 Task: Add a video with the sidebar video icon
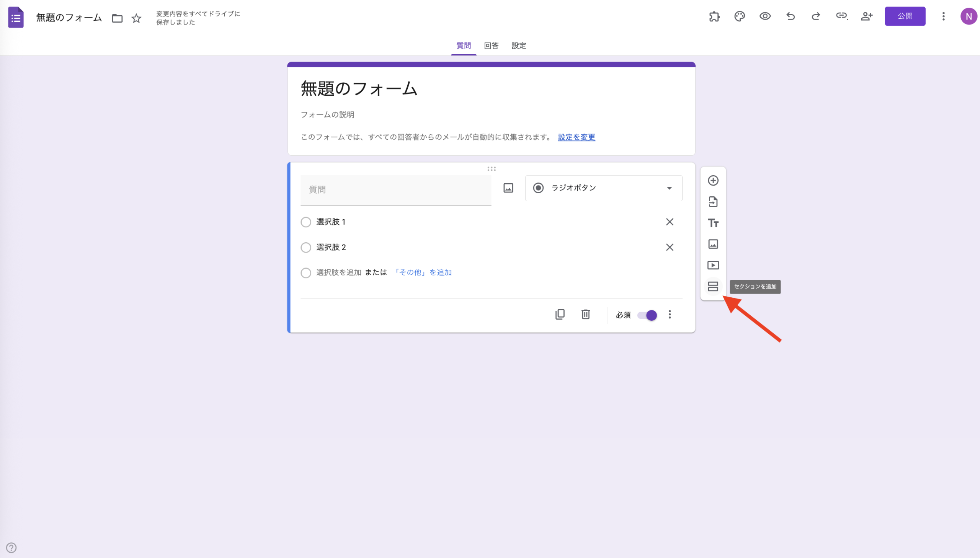coord(713,265)
